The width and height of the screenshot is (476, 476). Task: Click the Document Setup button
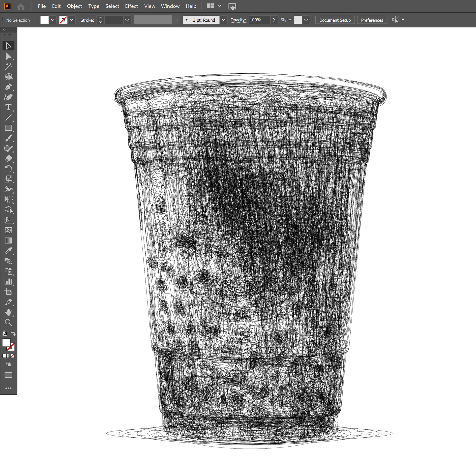[x=335, y=20]
